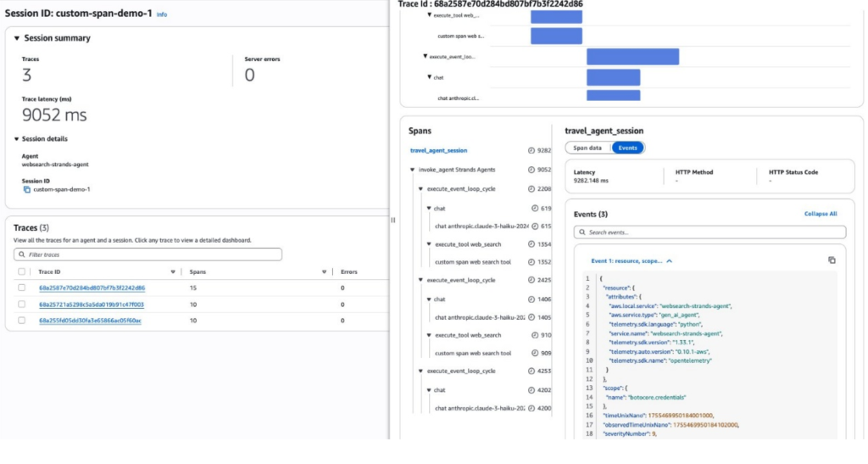The width and height of the screenshot is (868, 464).
Task: Check trace 68a2587e70d284bd807bf7b3f2242d86 row
Action: pyautogui.click(x=21, y=288)
